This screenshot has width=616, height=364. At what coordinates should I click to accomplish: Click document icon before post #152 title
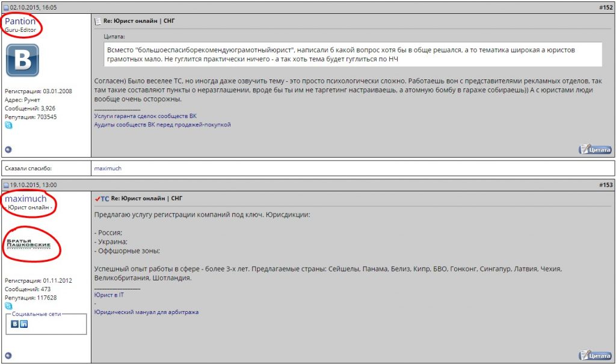click(x=98, y=21)
